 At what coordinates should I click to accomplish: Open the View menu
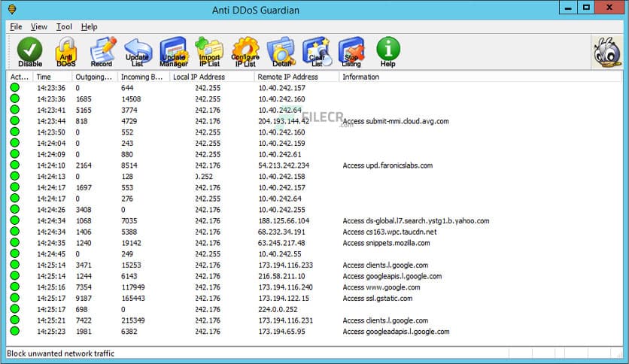pyautogui.click(x=39, y=27)
